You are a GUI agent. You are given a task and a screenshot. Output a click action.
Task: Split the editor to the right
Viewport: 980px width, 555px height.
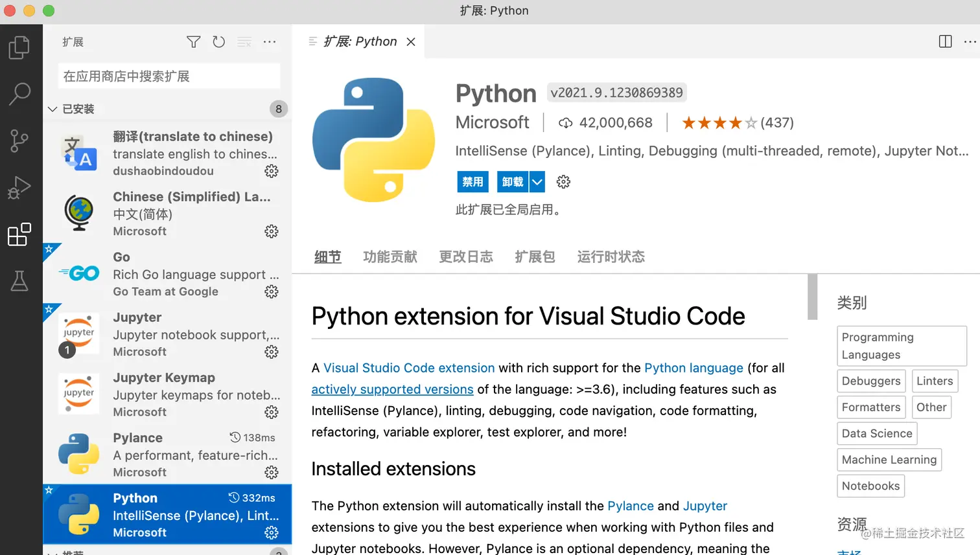click(945, 42)
